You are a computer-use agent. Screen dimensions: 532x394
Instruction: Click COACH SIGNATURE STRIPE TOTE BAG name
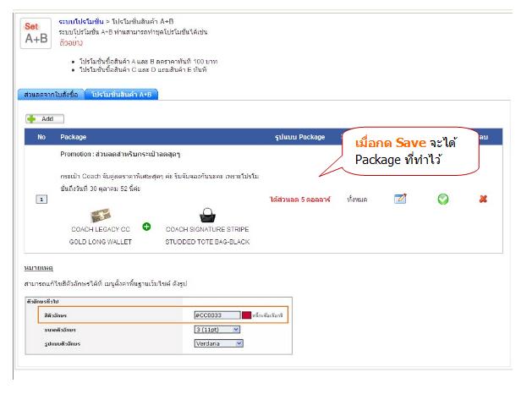click(x=207, y=236)
